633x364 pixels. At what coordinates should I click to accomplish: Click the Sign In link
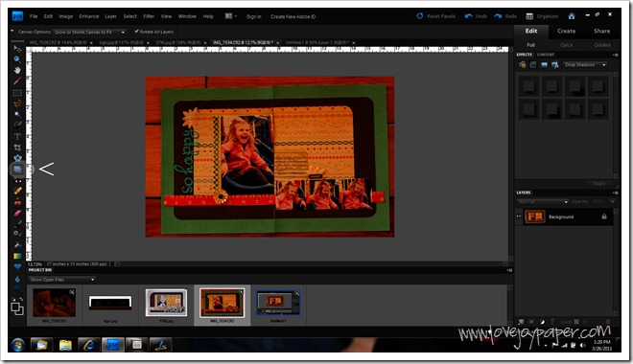pos(254,16)
